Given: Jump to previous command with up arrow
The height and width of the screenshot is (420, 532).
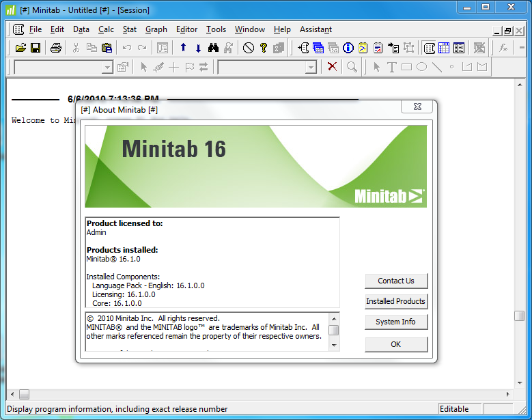Looking at the screenshot, I should 183,48.
